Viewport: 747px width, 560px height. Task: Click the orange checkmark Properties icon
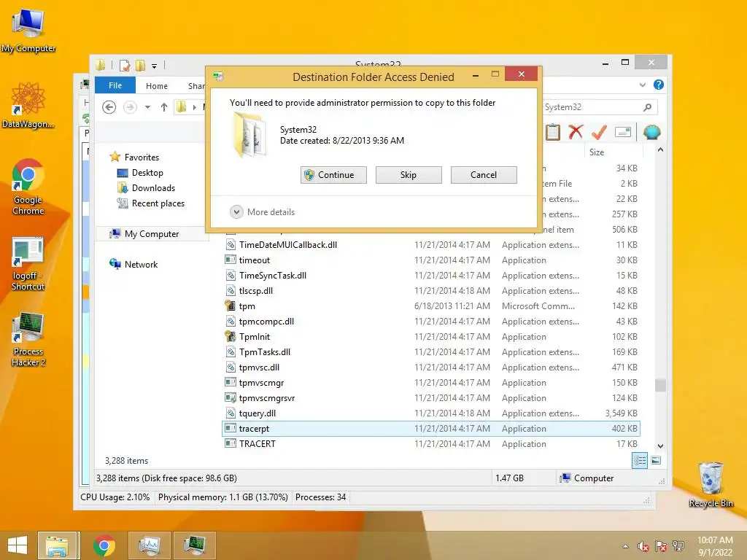[599, 132]
